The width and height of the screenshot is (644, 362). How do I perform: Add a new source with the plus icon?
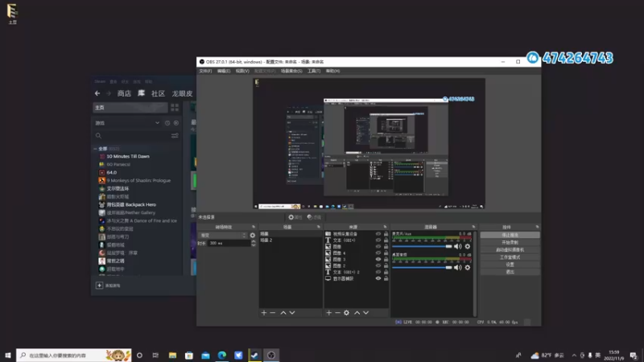(x=328, y=313)
